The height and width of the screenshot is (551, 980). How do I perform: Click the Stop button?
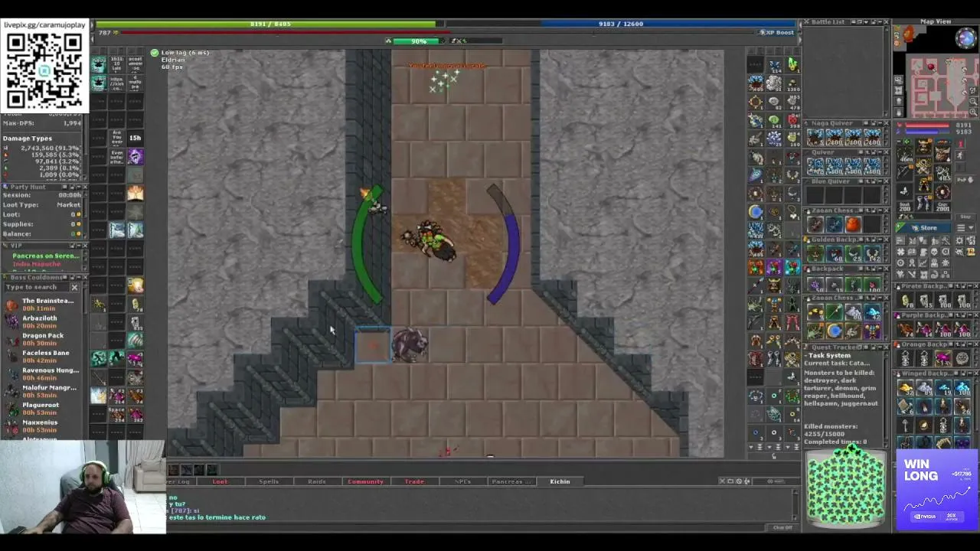965,217
